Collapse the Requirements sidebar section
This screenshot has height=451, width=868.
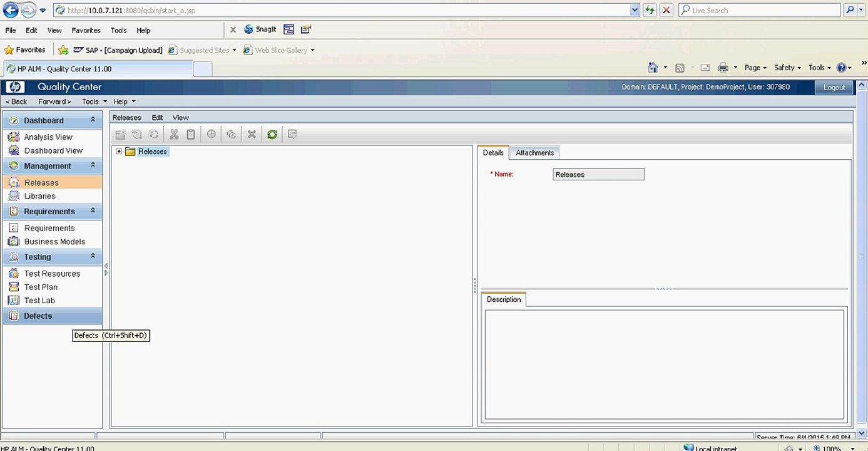tap(93, 211)
